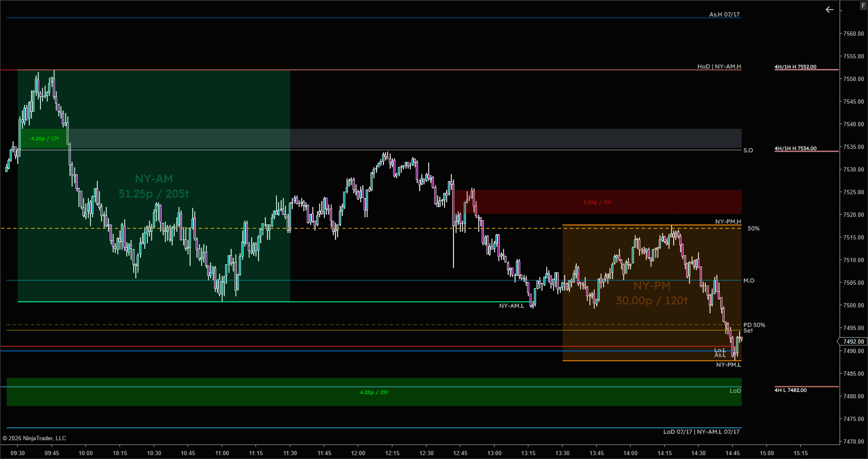Select the Set level label
Screen dimensions: 868x459
tap(748, 330)
